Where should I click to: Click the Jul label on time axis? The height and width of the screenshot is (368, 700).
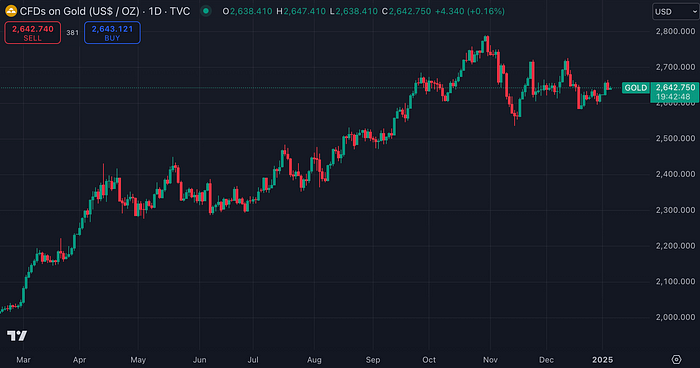point(253,360)
